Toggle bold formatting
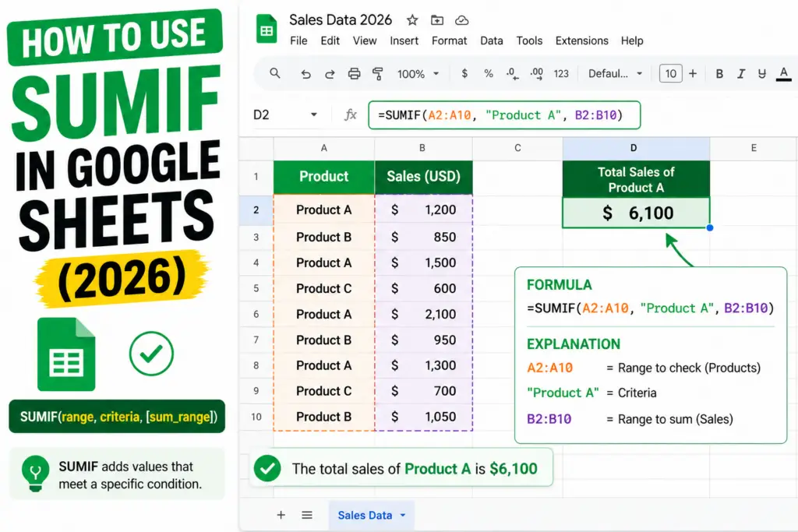Screen dimensions: 798x532 tap(719, 74)
